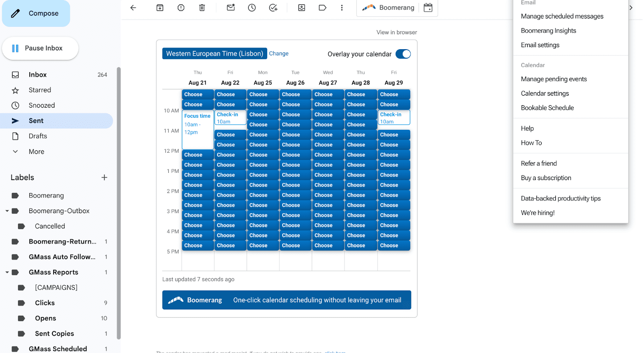Mark as unread with the envelope icon
Image resolution: width=644 pixels, height=353 pixels.
coord(231,8)
